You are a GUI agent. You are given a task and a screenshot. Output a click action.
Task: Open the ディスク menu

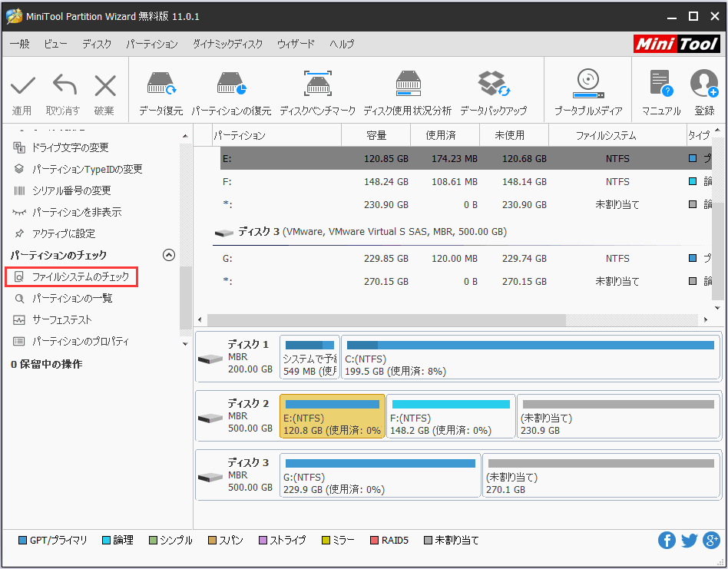[97, 44]
